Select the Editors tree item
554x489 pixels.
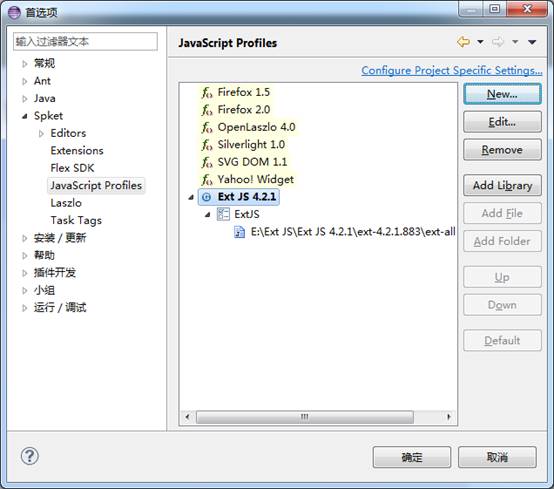click(68, 133)
